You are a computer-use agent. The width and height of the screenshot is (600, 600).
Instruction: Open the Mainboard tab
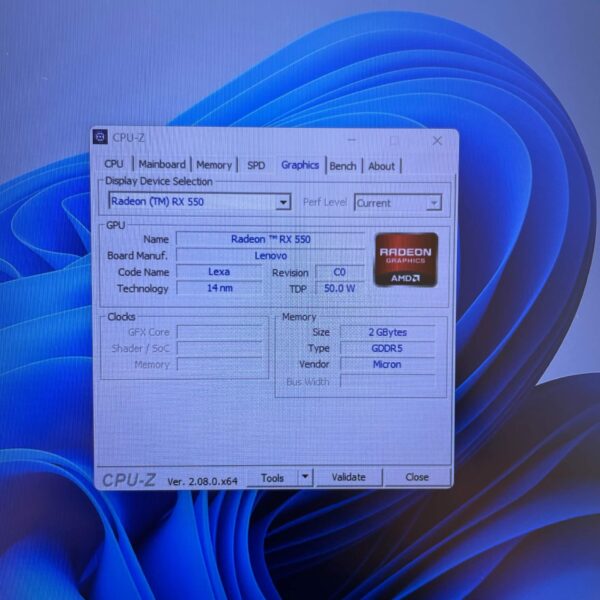point(162,165)
